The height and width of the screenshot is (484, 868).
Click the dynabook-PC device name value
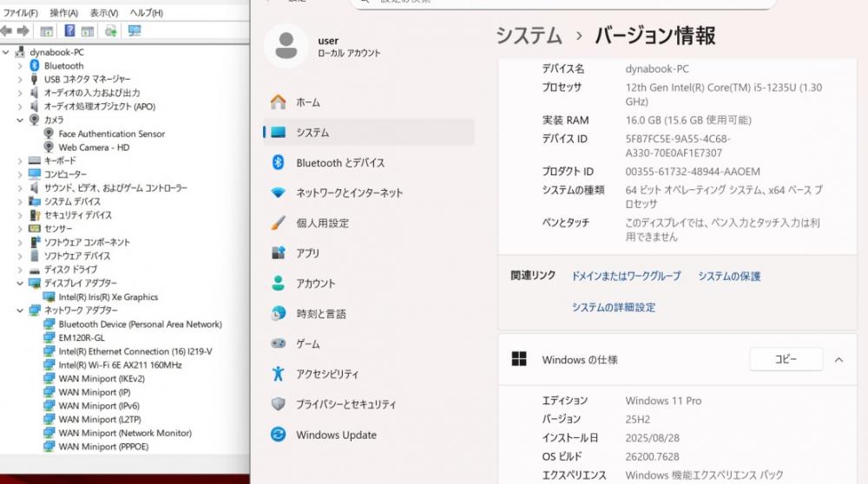[x=657, y=69]
